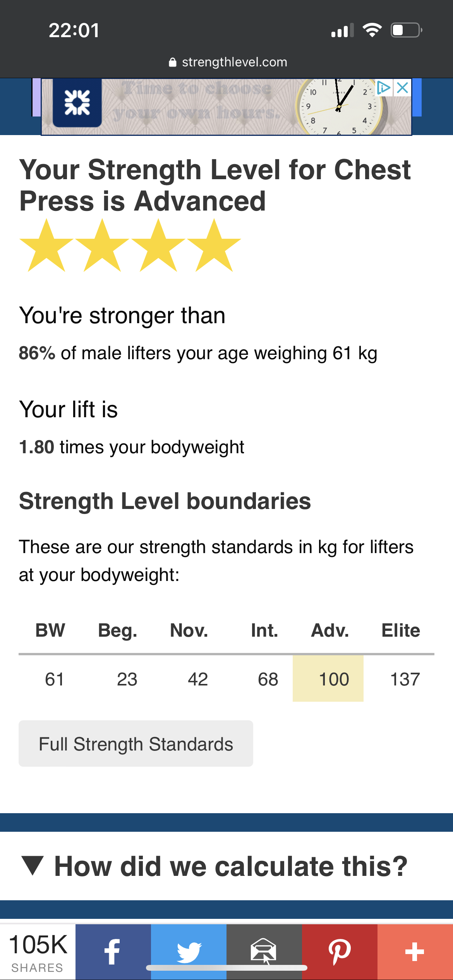Tap the home indicator bar at bottom

pyautogui.click(x=226, y=968)
